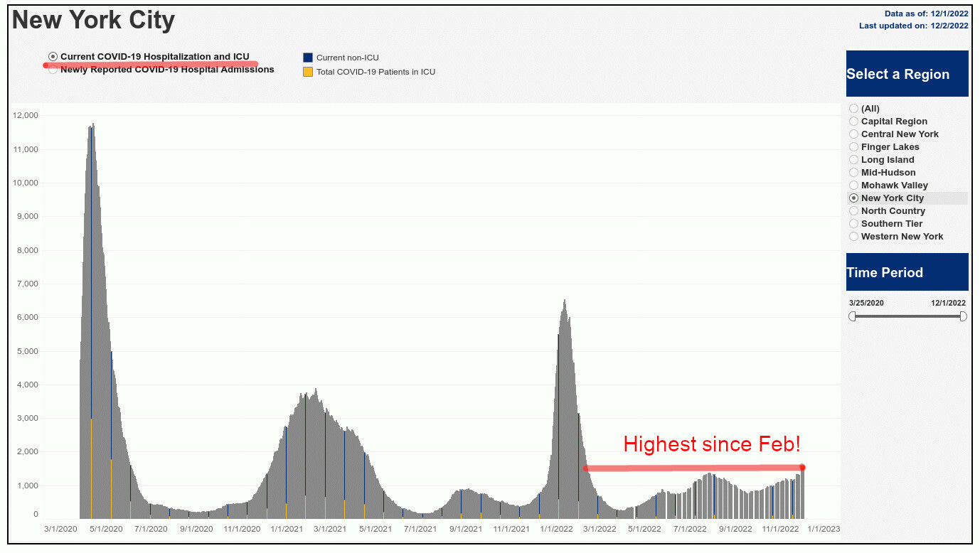Click the time period slider start handle

[852, 316]
